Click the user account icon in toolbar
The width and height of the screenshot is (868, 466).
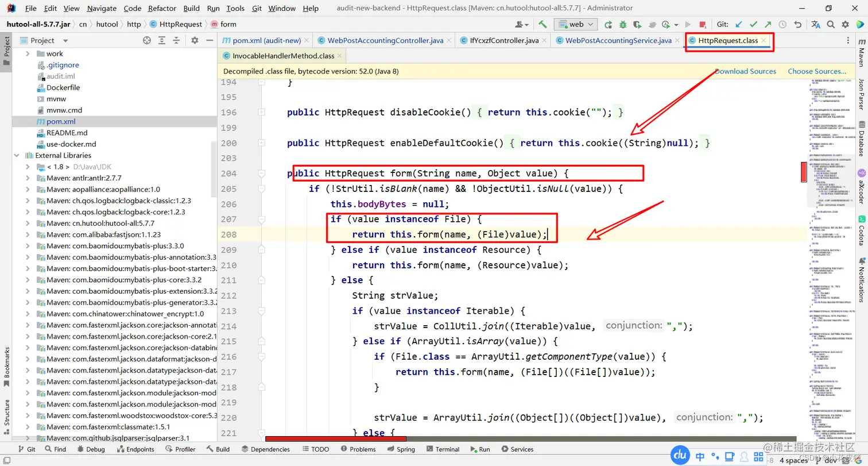[521, 24]
